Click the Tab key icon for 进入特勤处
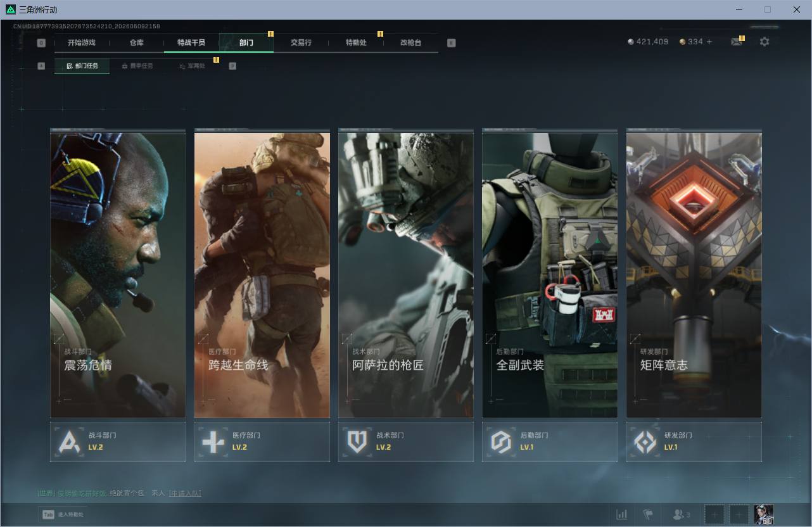The height and width of the screenshot is (527, 812). (x=48, y=514)
